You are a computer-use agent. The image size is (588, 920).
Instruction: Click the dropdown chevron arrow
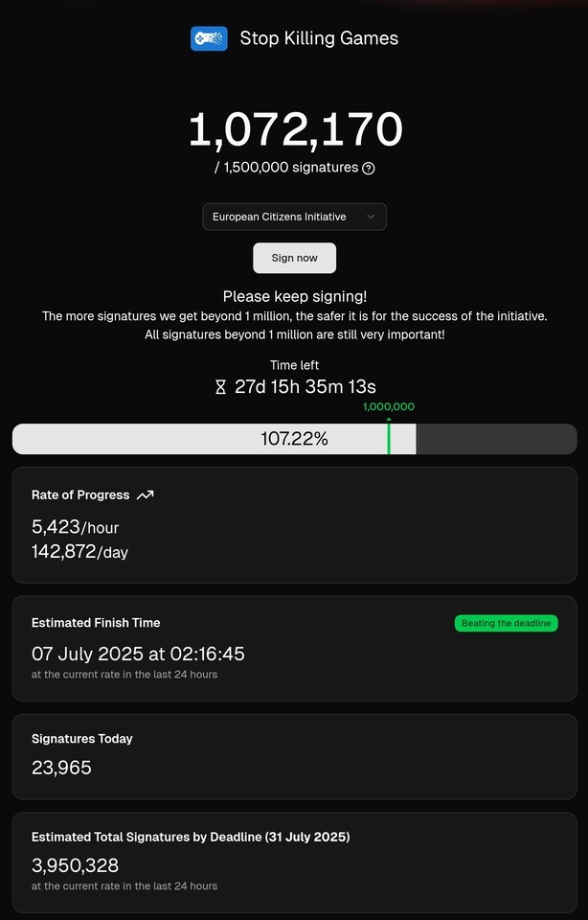(371, 217)
